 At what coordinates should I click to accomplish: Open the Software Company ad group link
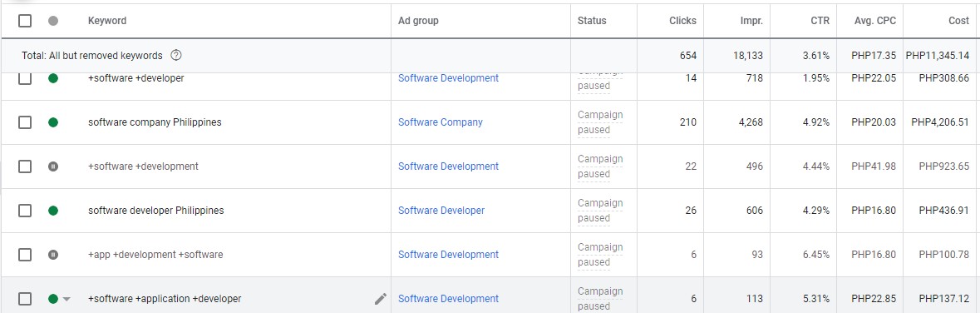[x=440, y=122]
